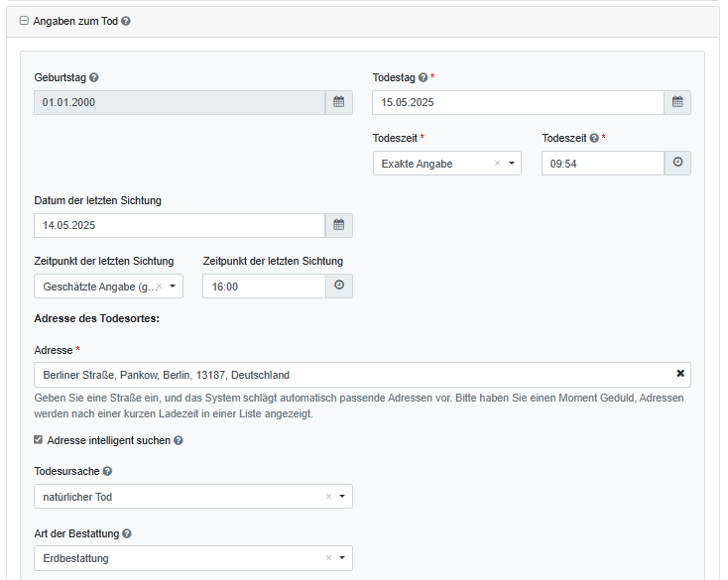
Task: Click help icon next to Geburtstag
Action: (x=94, y=77)
